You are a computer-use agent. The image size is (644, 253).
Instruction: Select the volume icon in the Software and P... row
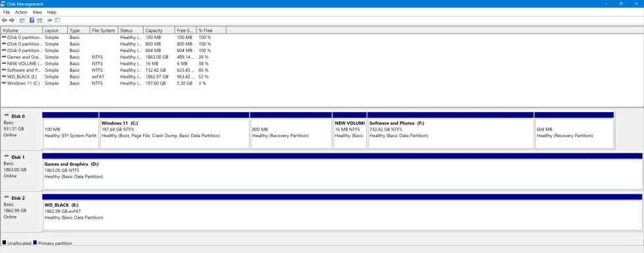4,70
